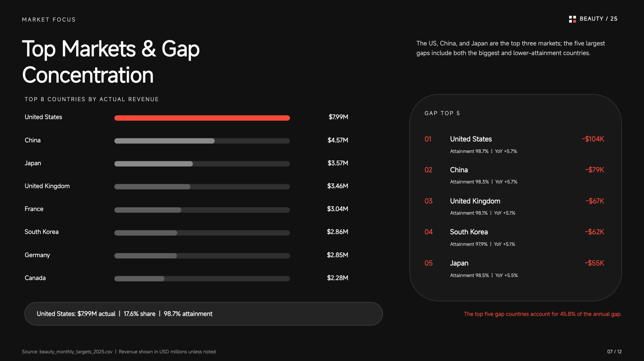Click 'Revenue shown in USD millions' footnote
Screen dimensions: 644x361
pyautogui.click(x=167, y=352)
